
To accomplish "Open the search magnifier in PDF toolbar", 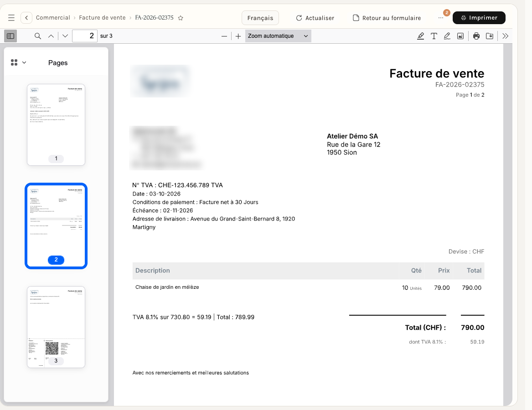I will (x=38, y=36).
